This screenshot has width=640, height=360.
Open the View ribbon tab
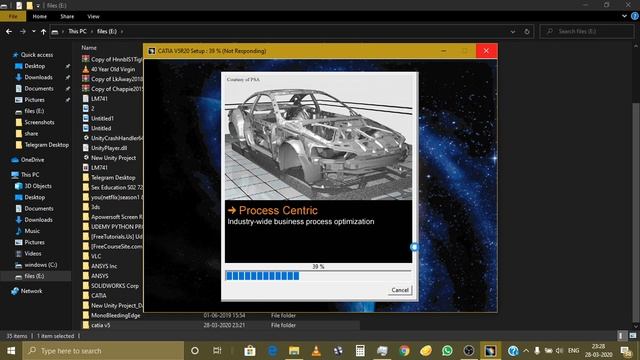coord(93,16)
